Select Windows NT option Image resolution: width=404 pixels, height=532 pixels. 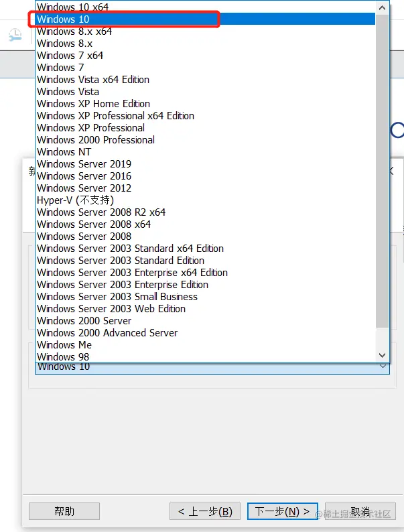(x=205, y=151)
